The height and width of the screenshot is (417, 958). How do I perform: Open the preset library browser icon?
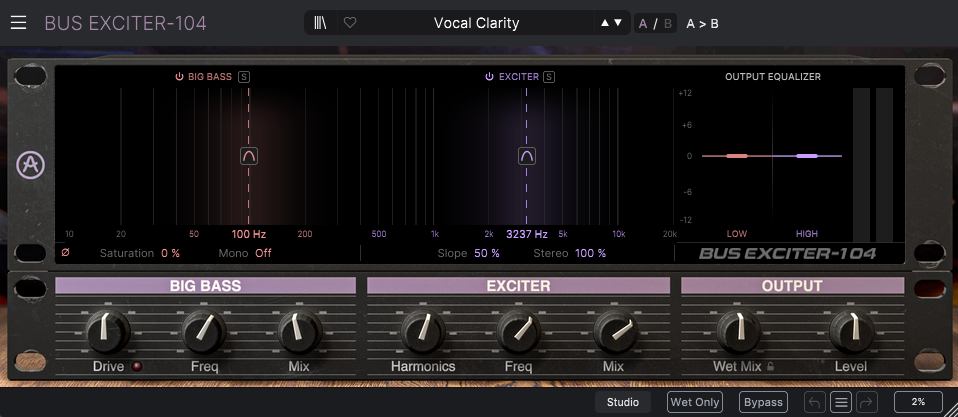320,23
